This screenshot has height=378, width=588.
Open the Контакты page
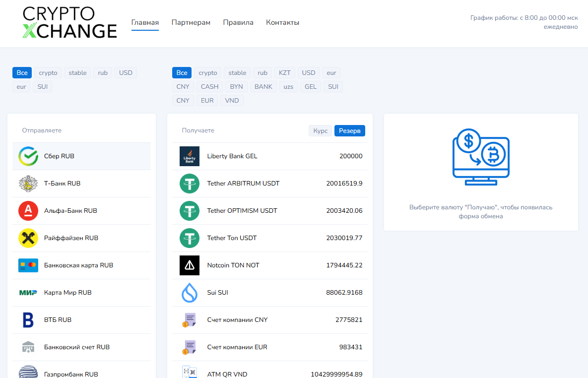click(x=282, y=22)
